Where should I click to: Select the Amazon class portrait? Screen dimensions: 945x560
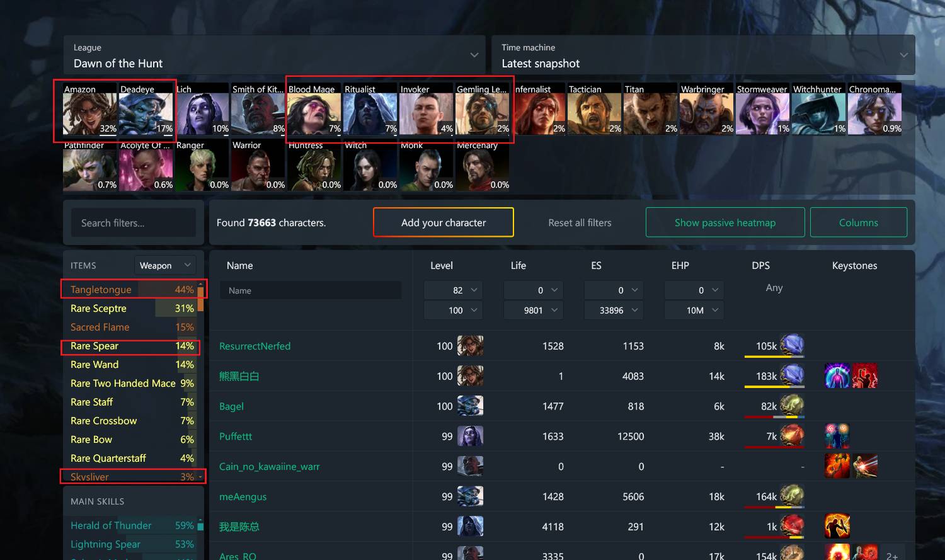[90, 109]
